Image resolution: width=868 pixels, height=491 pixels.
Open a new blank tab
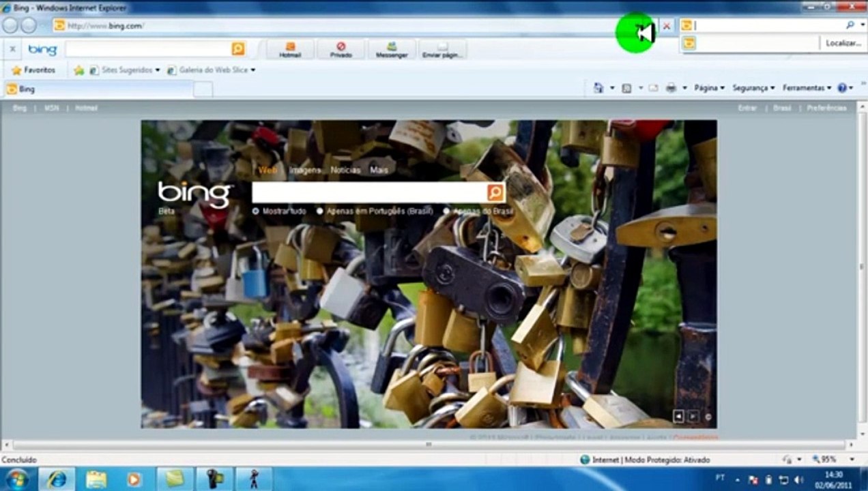(203, 89)
